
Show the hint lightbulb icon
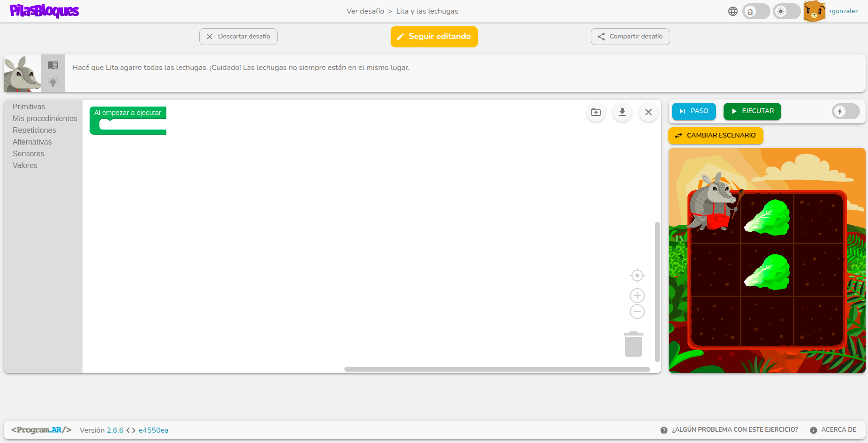(x=53, y=82)
